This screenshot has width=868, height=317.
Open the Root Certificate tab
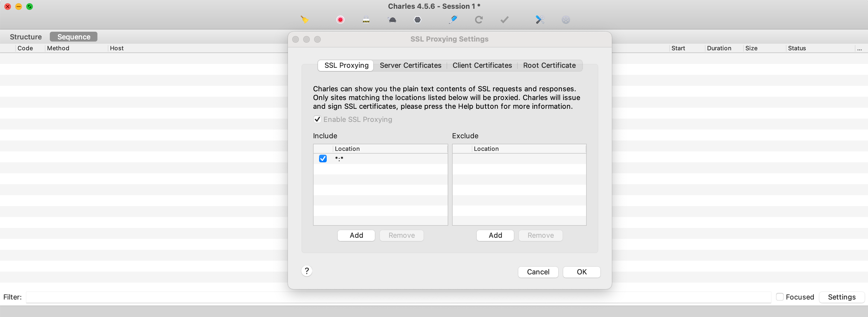[549, 65]
